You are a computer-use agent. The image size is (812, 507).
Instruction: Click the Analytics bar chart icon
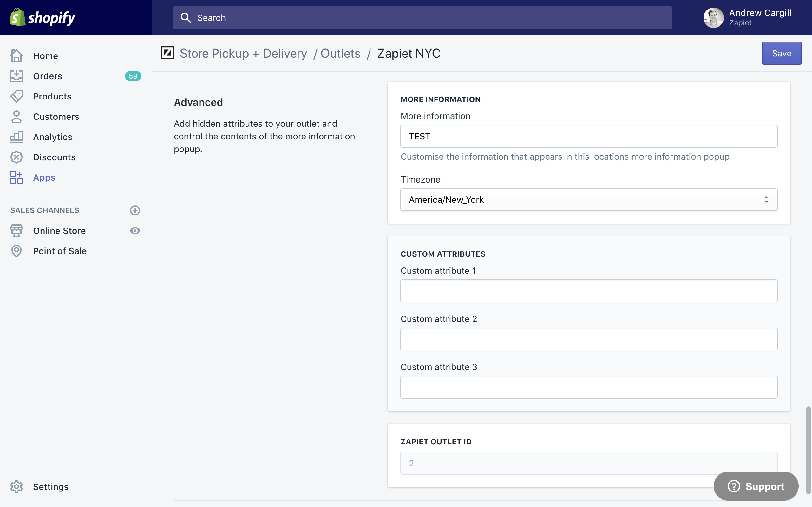tap(16, 137)
